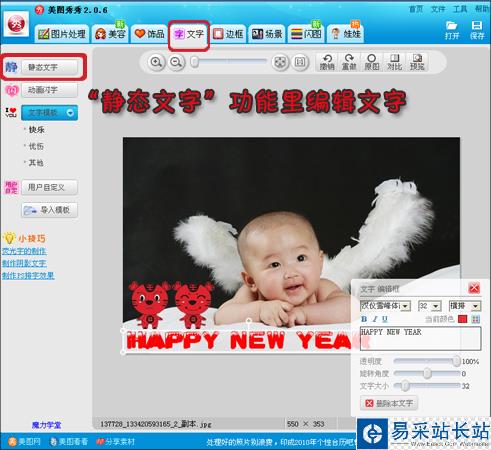Click the redo (重做) toolbar icon
Viewport: 491px width, 450px height.
[x=349, y=62]
